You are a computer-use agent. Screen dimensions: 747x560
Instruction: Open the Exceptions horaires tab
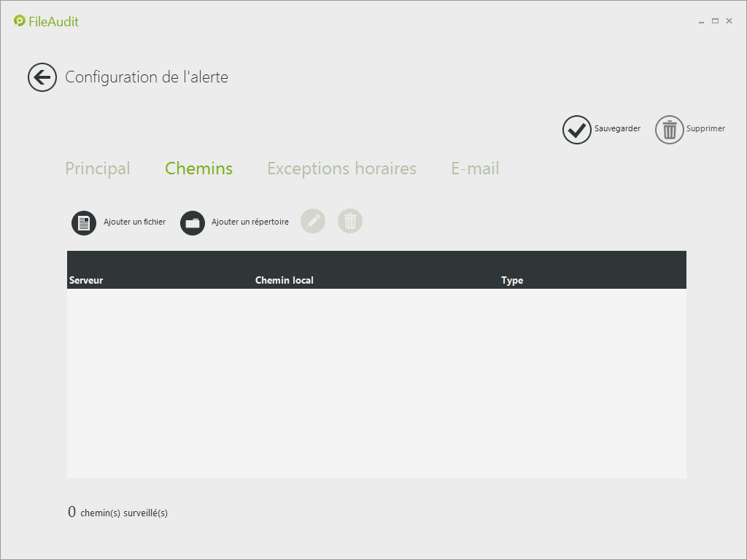coord(341,168)
